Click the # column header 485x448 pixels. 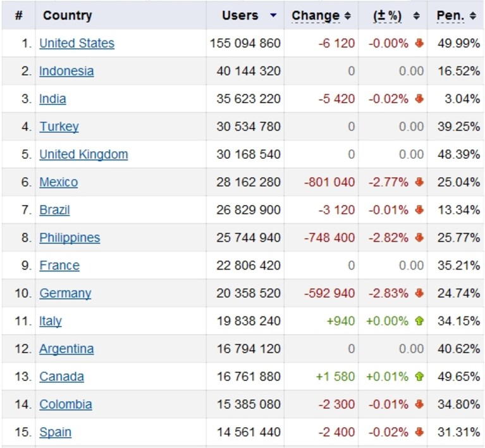click(x=18, y=15)
